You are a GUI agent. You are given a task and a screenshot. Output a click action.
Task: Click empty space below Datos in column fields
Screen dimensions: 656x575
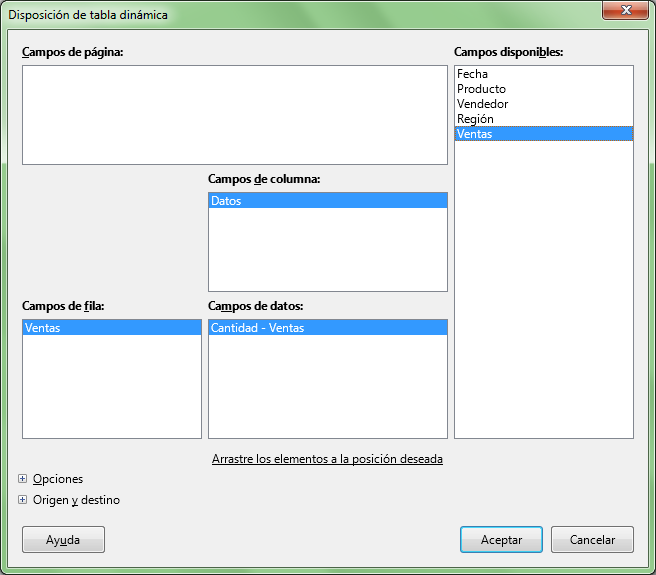327,250
